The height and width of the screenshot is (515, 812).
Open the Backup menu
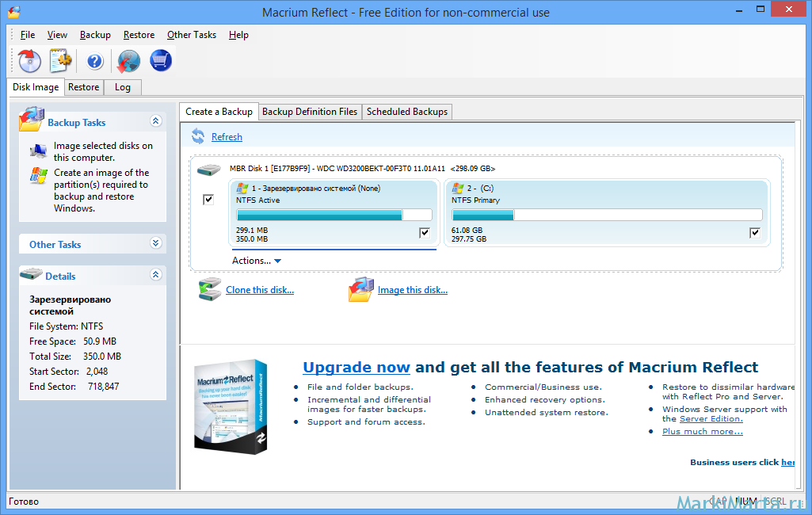coord(95,35)
